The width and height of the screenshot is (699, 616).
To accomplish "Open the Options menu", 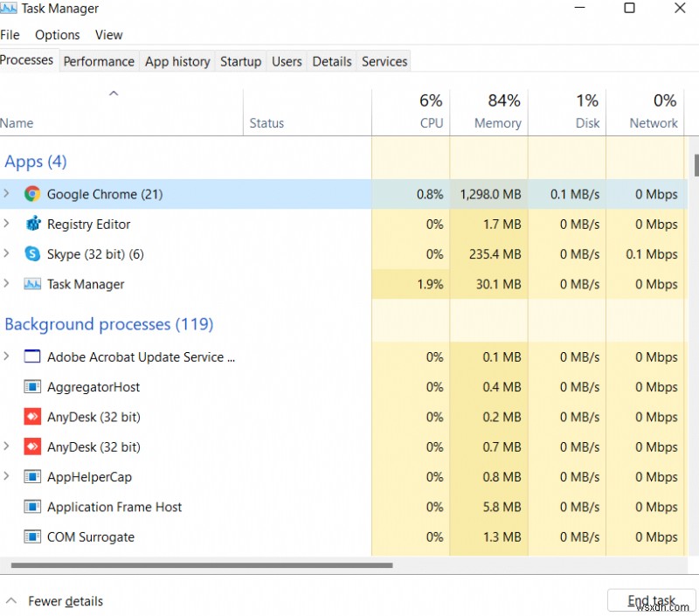I will [58, 35].
